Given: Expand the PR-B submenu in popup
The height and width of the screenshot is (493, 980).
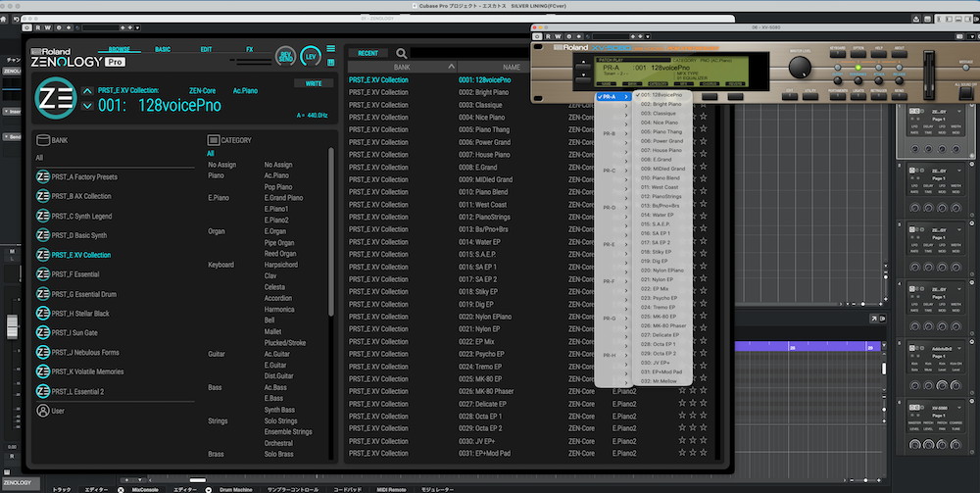Looking at the screenshot, I should 612,133.
